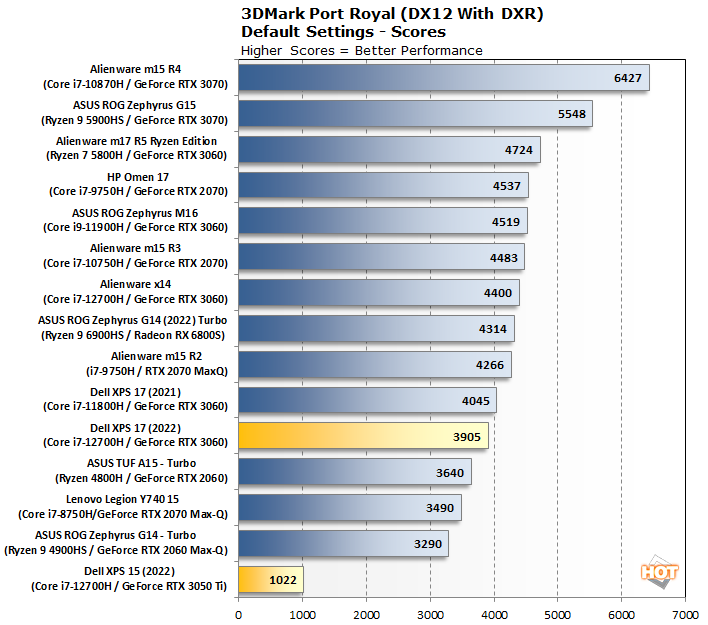Click the Alienware m15 R2 bar
This screenshot has width=708, height=625.
tap(374, 364)
